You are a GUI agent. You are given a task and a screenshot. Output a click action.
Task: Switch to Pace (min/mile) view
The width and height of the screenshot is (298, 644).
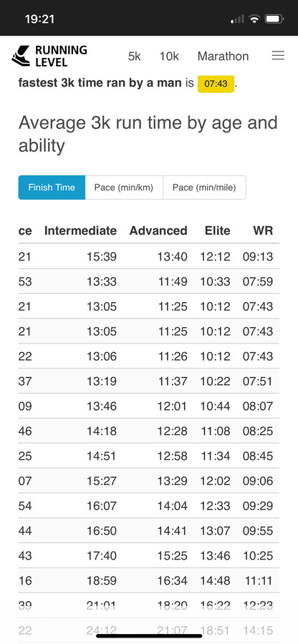click(204, 187)
